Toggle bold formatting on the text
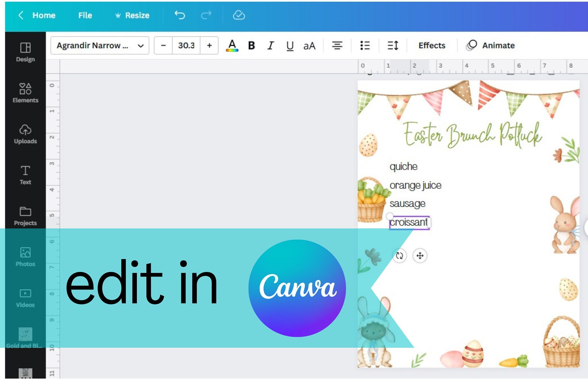The width and height of the screenshot is (588, 392). 251,45
